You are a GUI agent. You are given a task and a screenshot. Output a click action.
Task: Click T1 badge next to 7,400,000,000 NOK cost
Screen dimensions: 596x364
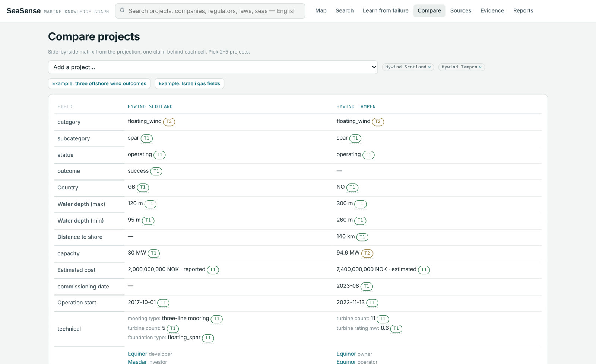(424, 269)
